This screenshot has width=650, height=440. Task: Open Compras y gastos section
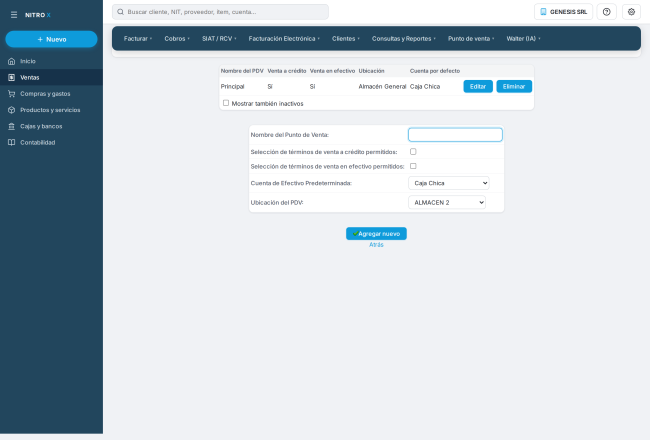click(51, 94)
